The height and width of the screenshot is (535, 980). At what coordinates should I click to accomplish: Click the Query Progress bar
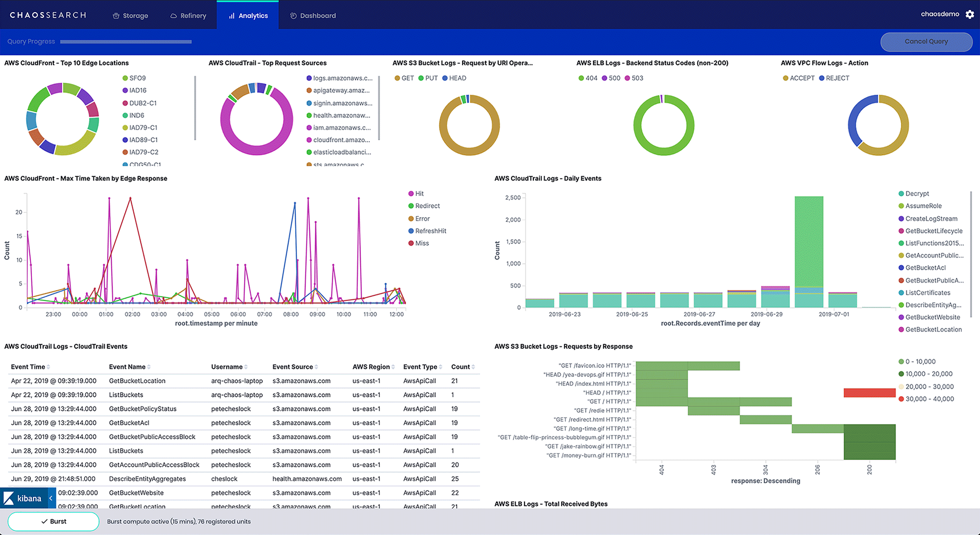126,41
